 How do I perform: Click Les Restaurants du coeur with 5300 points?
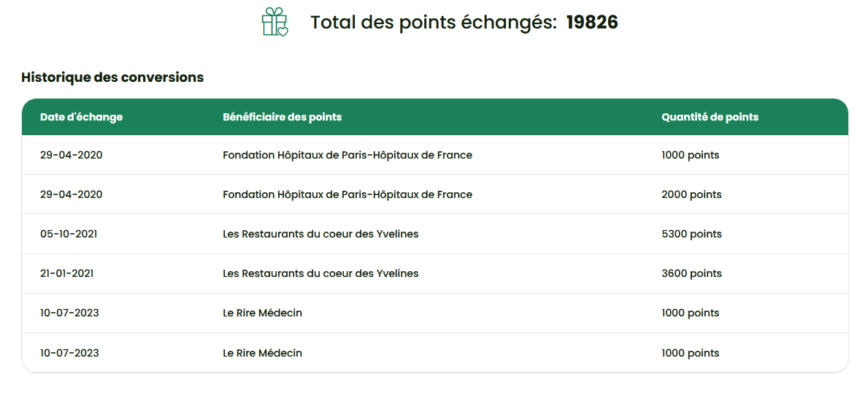tap(320, 234)
